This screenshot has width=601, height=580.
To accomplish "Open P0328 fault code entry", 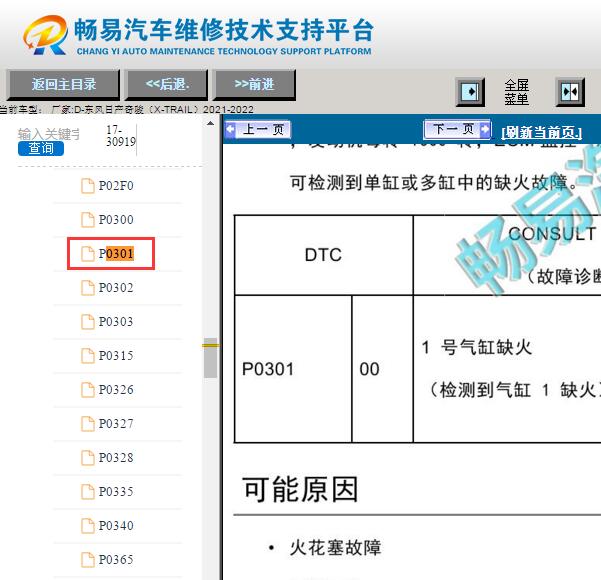I will pyautogui.click(x=116, y=458).
